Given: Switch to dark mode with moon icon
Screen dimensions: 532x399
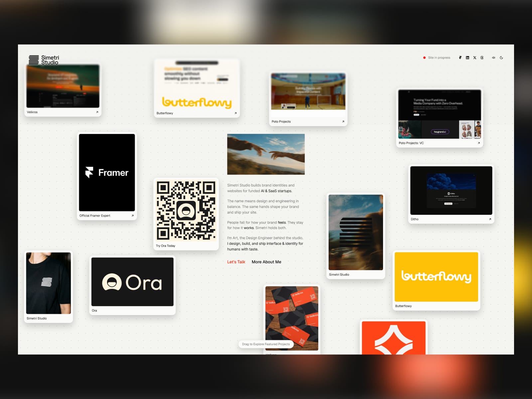Looking at the screenshot, I should click(x=501, y=58).
